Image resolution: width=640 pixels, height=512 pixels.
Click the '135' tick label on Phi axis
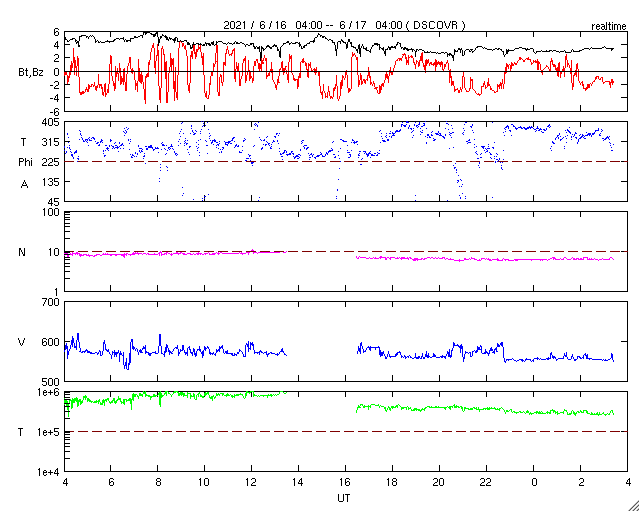point(52,182)
